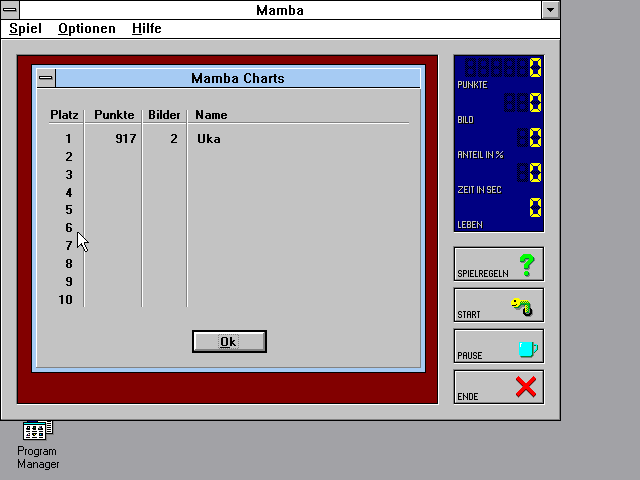Pause the game via the cyan cup icon
Image resolution: width=640 pixels, height=480 pixels.
tap(528, 349)
